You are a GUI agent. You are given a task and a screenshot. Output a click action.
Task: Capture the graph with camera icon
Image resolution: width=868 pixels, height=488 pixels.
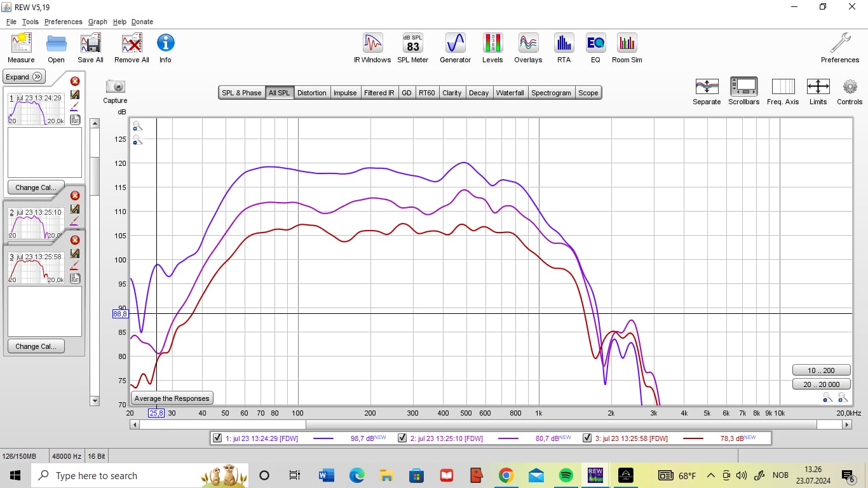pos(115,91)
